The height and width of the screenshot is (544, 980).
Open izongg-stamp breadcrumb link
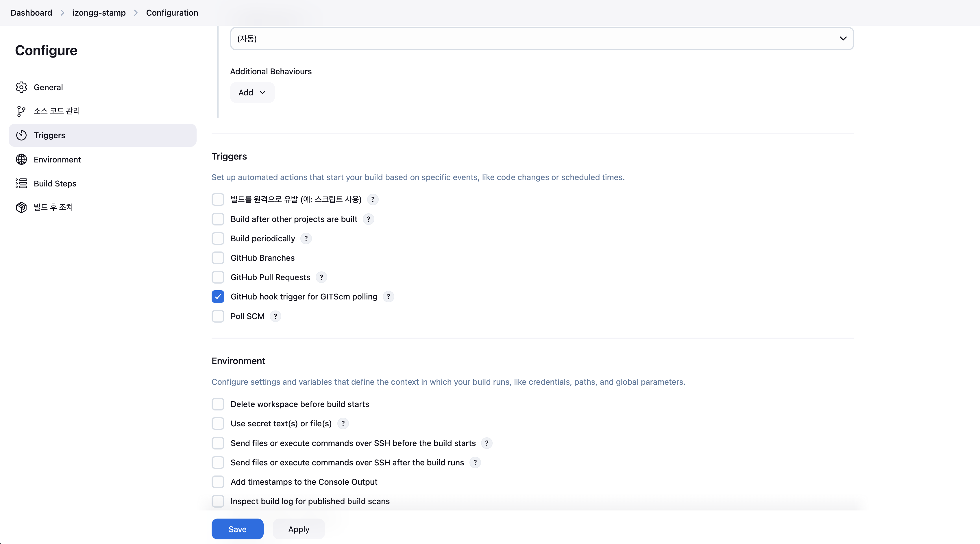[99, 12]
